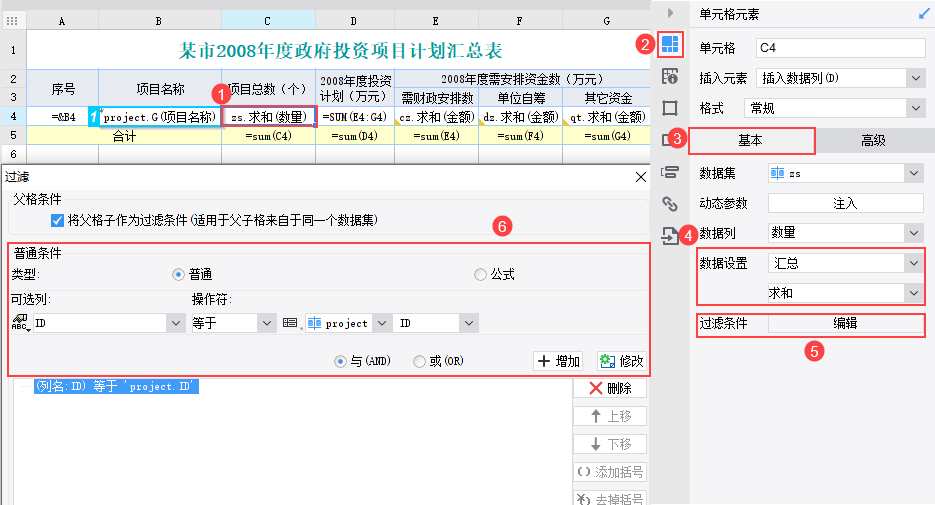Select the 或(OR) radio button
The height and width of the screenshot is (505, 935).
pyautogui.click(x=419, y=361)
